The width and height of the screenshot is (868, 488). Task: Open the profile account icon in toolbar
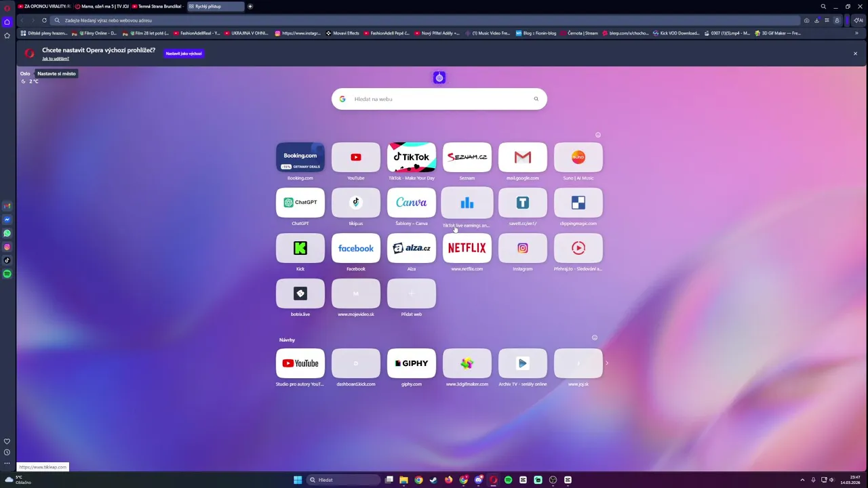(x=837, y=20)
